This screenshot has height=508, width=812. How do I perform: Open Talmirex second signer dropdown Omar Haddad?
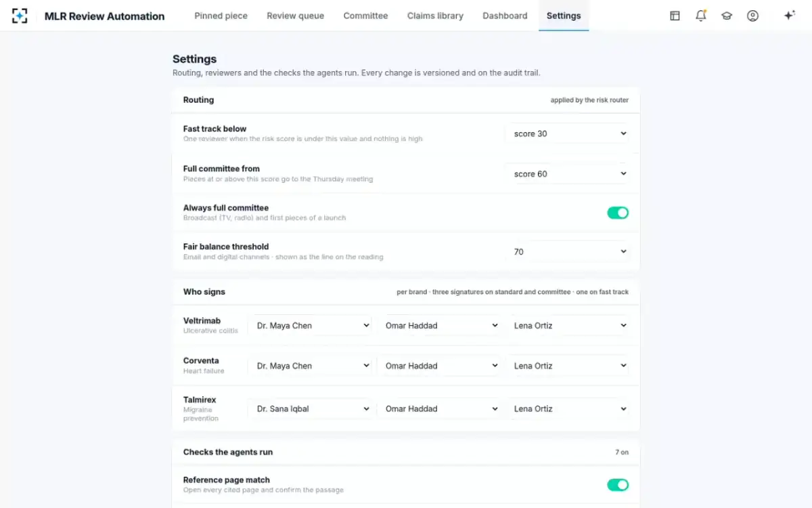[438, 408]
